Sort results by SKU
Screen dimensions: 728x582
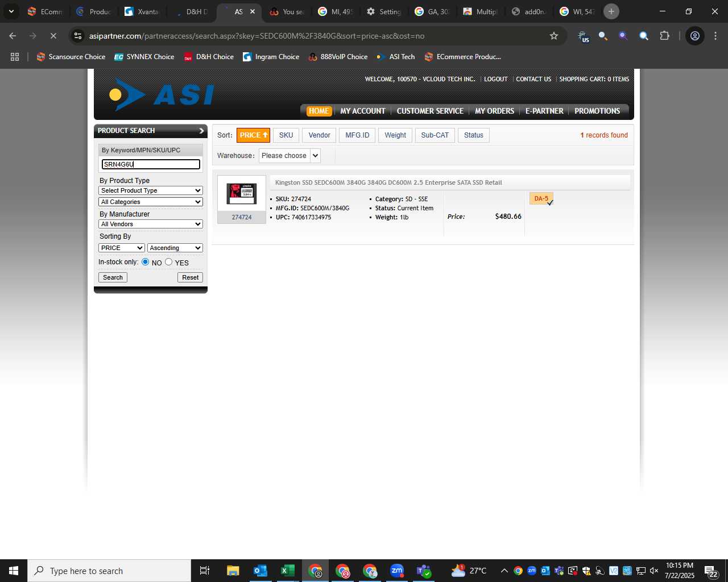pyautogui.click(x=286, y=135)
